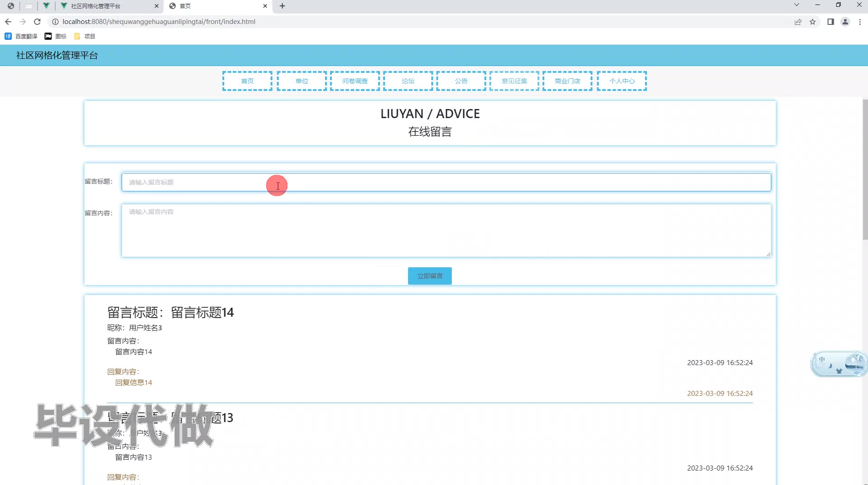The width and height of the screenshot is (868, 485).
Task: Close the 首页 tab
Action: 265,6
